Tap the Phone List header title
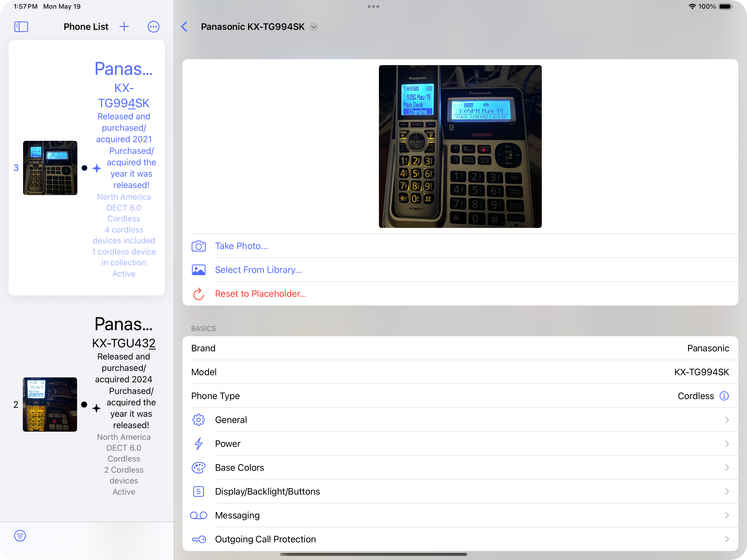Image resolution: width=747 pixels, height=560 pixels. [x=86, y=27]
